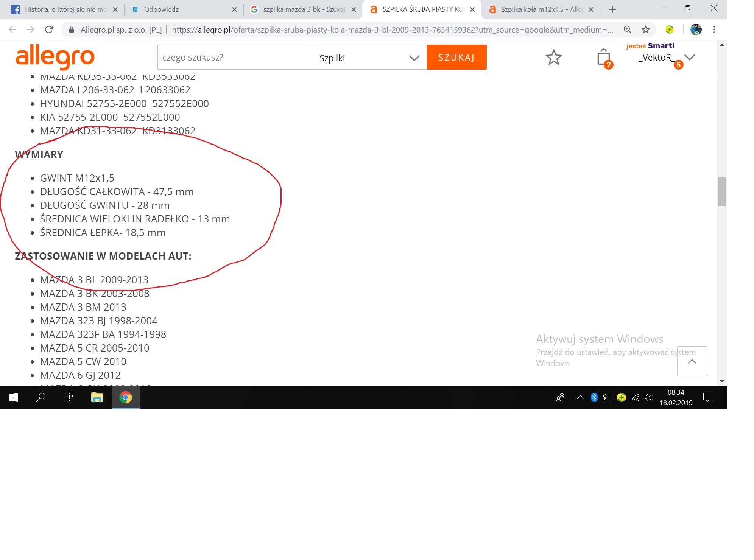Open Chrome zoom magnifier icon in address bar

pos(627,30)
